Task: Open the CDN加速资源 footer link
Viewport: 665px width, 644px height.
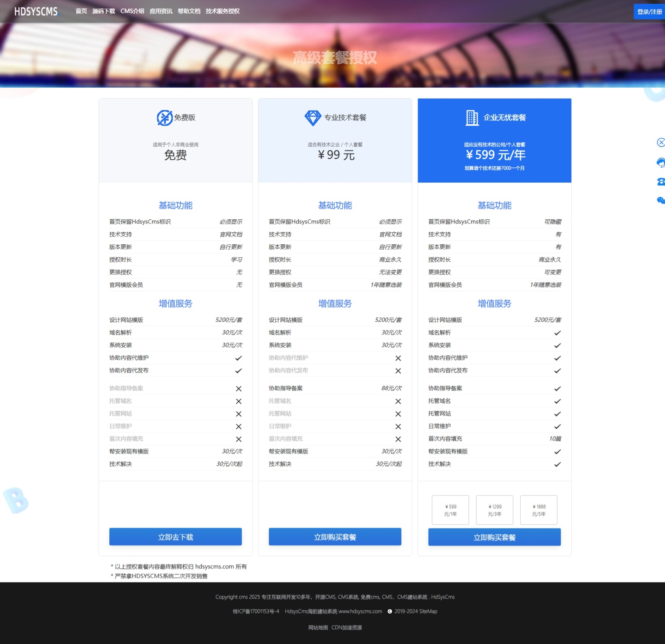Action: (346, 628)
